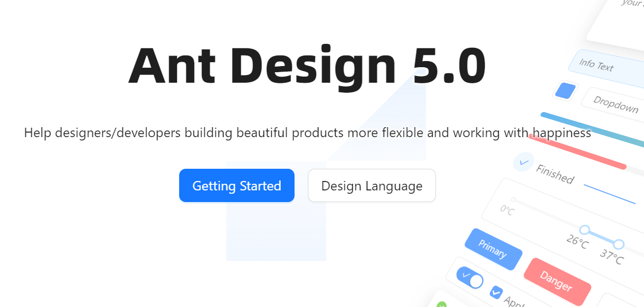The height and width of the screenshot is (307, 644).
Task: Click the red Danger button
Action: pos(557,281)
